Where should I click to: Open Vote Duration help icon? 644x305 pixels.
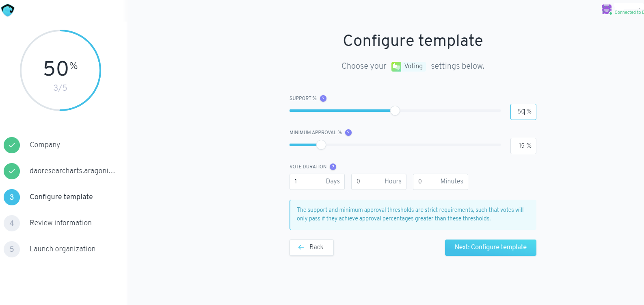coord(333,167)
